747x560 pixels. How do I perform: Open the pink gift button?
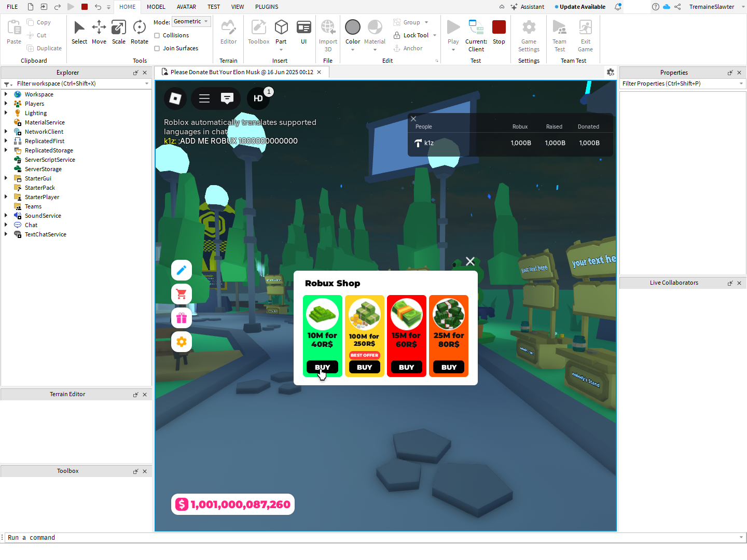(182, 318)
